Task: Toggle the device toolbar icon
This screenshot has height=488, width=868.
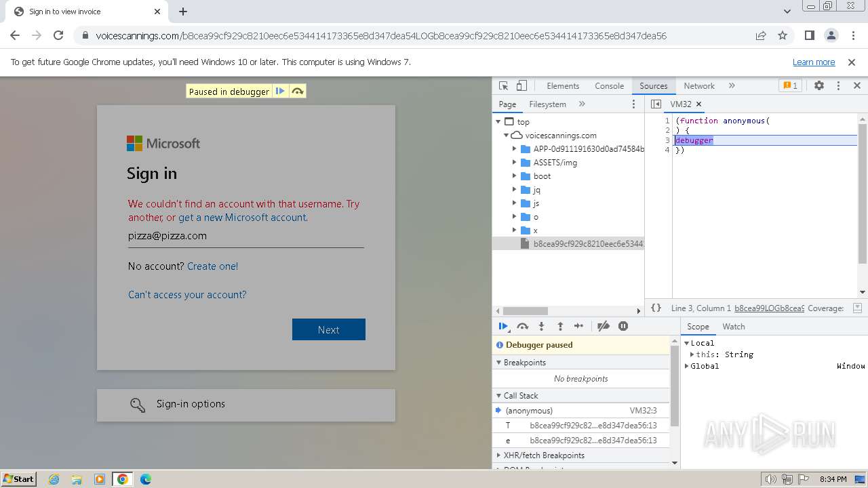Action: [x=521, y=86]
